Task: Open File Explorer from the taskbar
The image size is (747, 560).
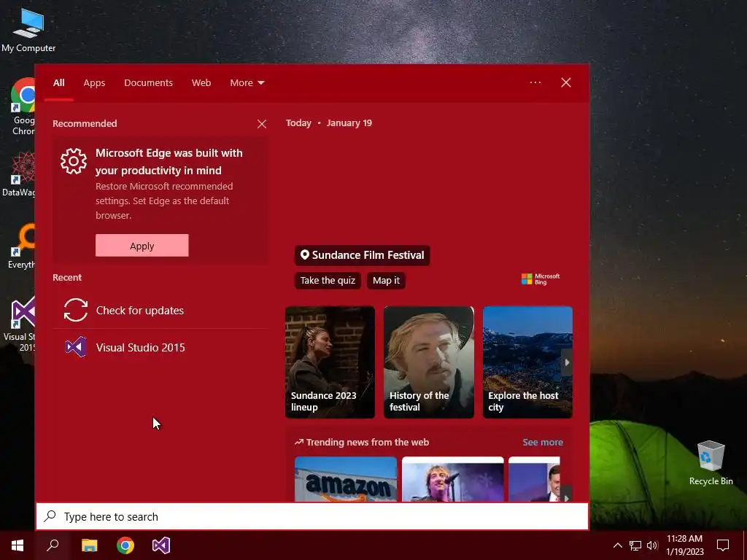Action: pyautogui.click(x=89, y=545)
